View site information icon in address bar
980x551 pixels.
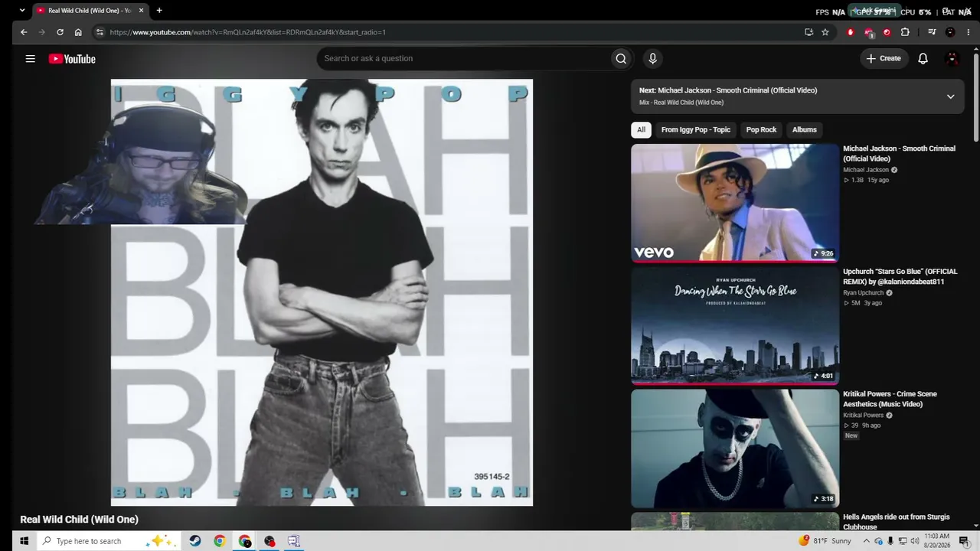coord(100,32)
